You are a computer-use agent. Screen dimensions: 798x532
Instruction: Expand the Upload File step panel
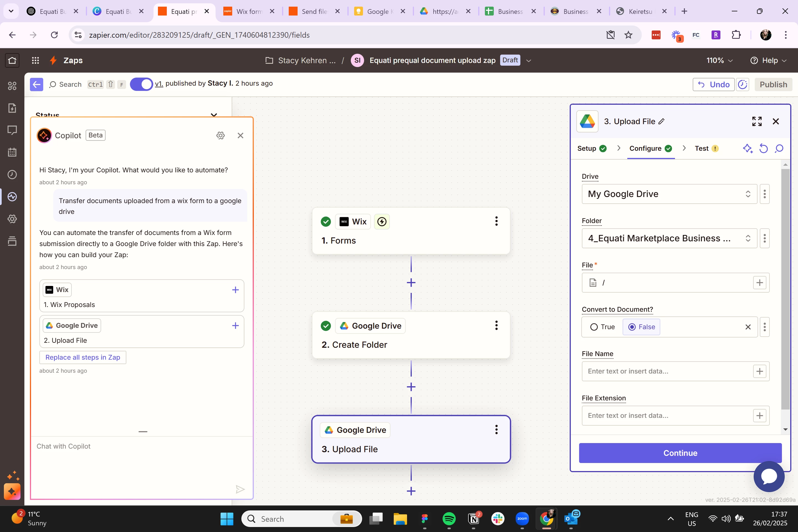(757, 121)
